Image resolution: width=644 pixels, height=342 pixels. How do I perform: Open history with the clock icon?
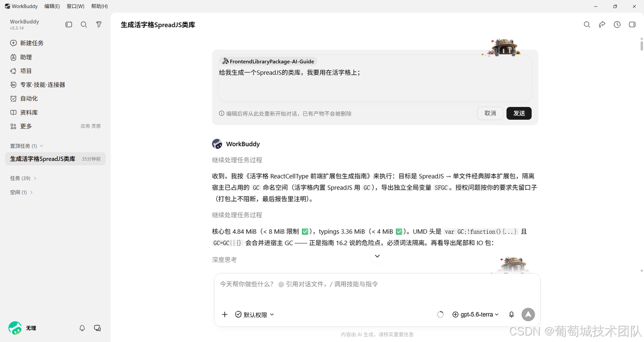click(x=617, y=25)
